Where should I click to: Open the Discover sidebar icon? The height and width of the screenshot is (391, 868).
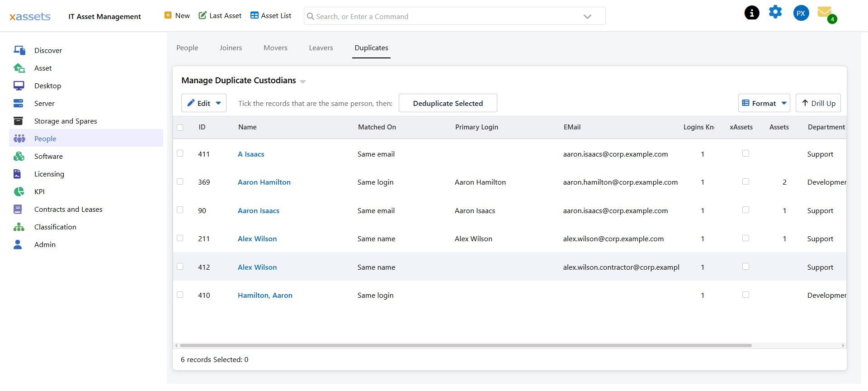click(19, 50)
